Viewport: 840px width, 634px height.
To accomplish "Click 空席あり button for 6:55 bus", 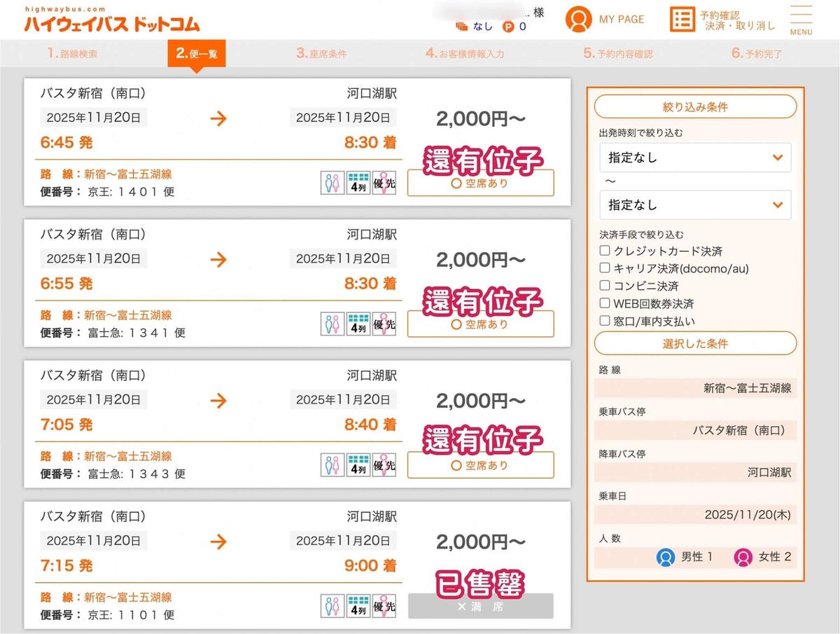I will 480,324.
